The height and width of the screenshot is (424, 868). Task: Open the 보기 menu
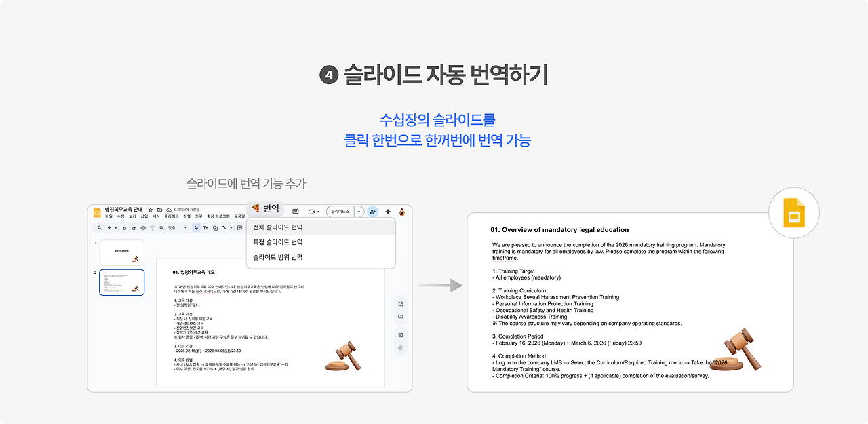(x=132, y=216)
